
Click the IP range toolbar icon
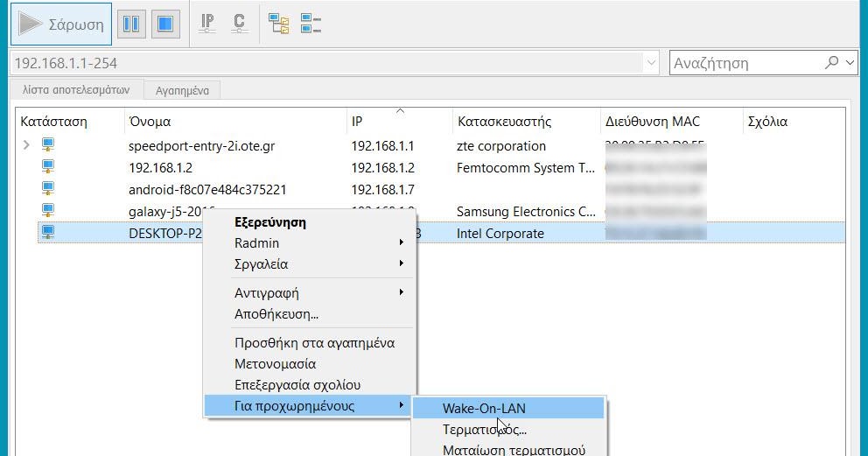(207, 24)
